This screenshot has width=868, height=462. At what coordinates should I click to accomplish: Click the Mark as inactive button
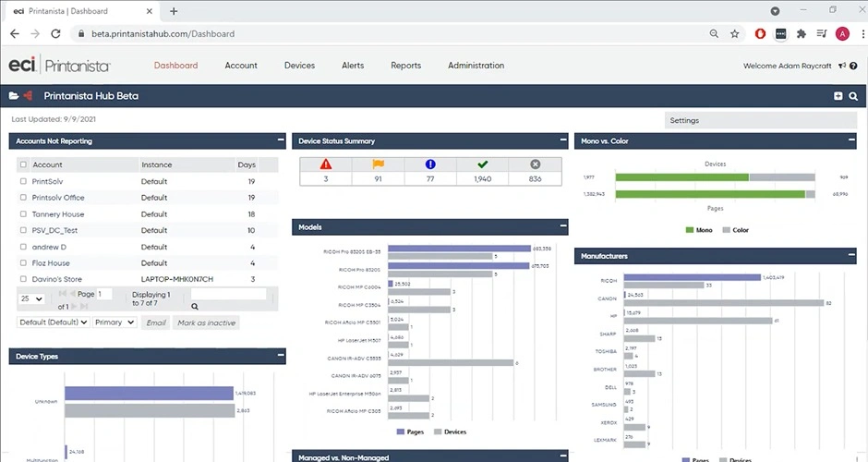point(205,322)
